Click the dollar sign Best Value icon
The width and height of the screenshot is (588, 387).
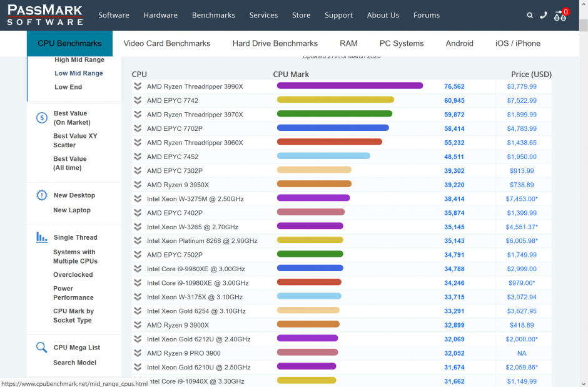(42, 118)
